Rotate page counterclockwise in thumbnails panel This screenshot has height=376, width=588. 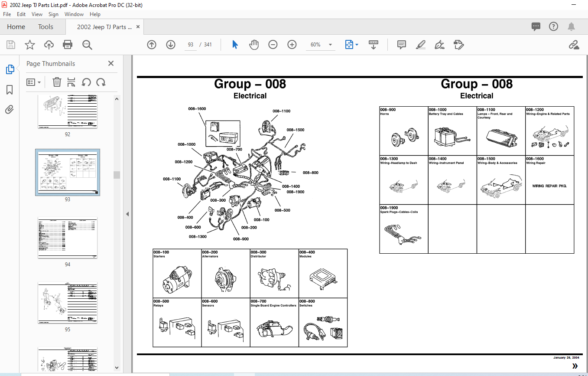pyautogui.click(x=86, y=82)
